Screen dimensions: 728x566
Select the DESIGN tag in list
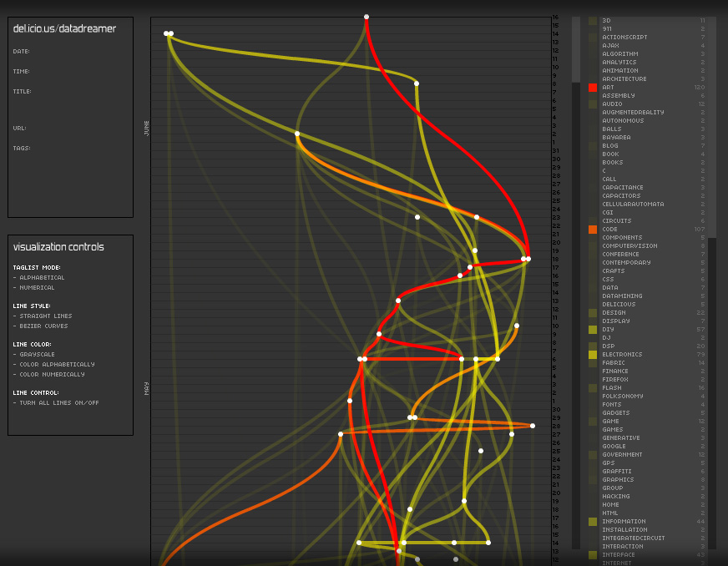[x=614, y=313]
